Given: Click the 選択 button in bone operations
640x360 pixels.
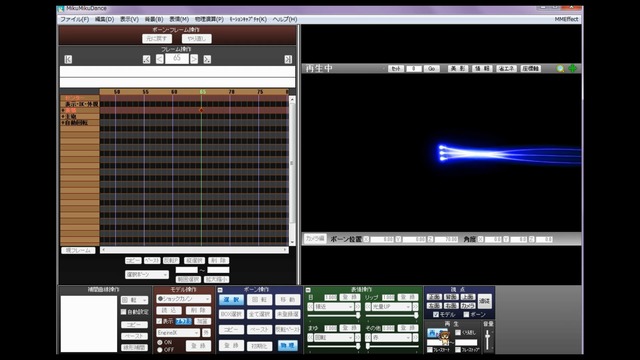Looking at the screenshot, I should tap(231, 300).
